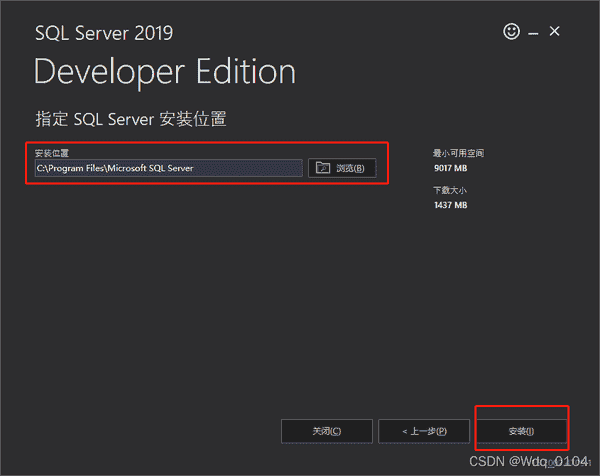Image resolution: width=600 pixels, height=476 pixels.
Task: Close the installer with the X icon
Action: [555, 32]
